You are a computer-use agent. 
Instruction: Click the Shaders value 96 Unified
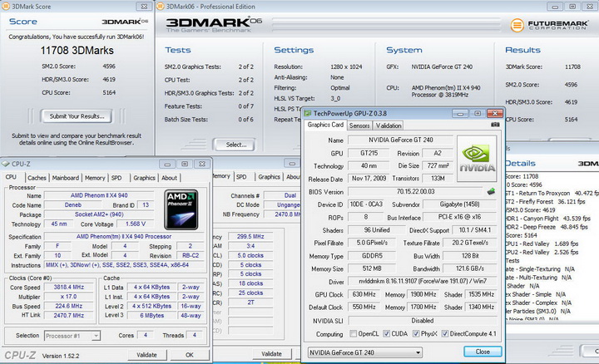tap(377, 230)
